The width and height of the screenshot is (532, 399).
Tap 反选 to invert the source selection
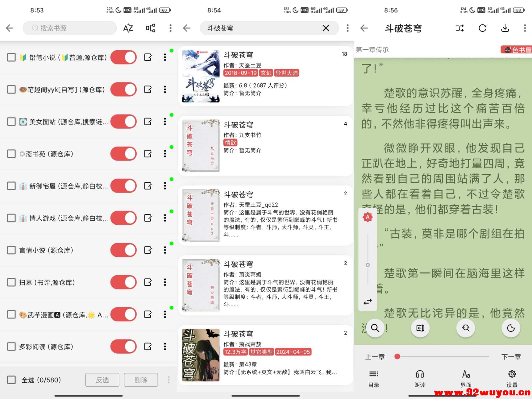point(102,380)
